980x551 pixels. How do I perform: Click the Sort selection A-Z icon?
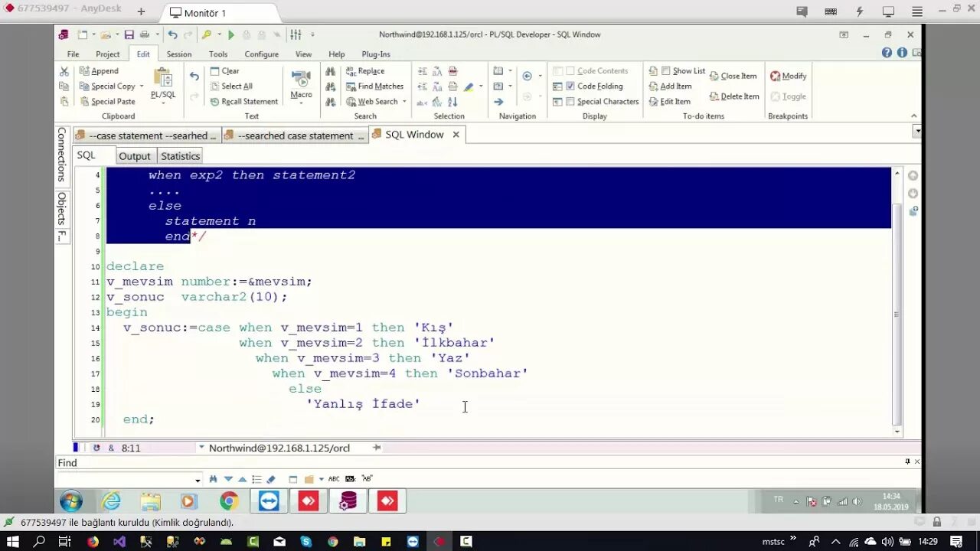point(452,102)
